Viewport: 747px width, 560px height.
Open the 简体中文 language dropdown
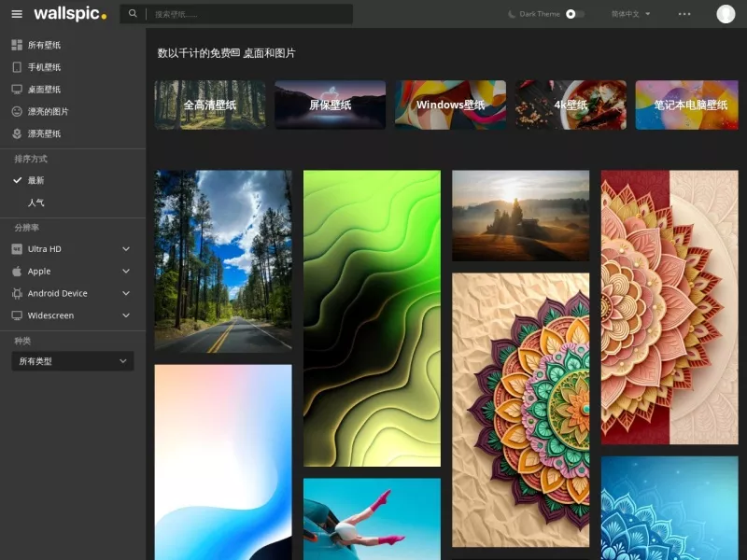click(x=631, y=14)
